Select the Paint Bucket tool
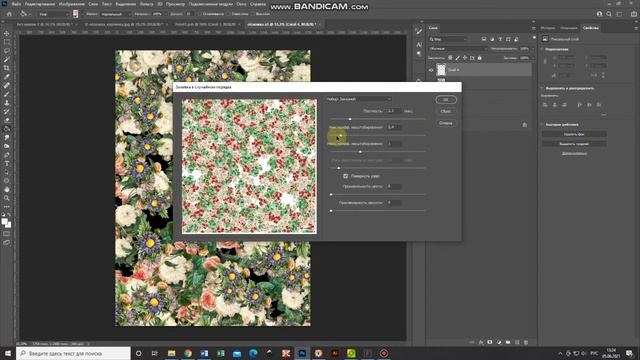The height and width of the screenshot is (360, 640). coord(7,129)
